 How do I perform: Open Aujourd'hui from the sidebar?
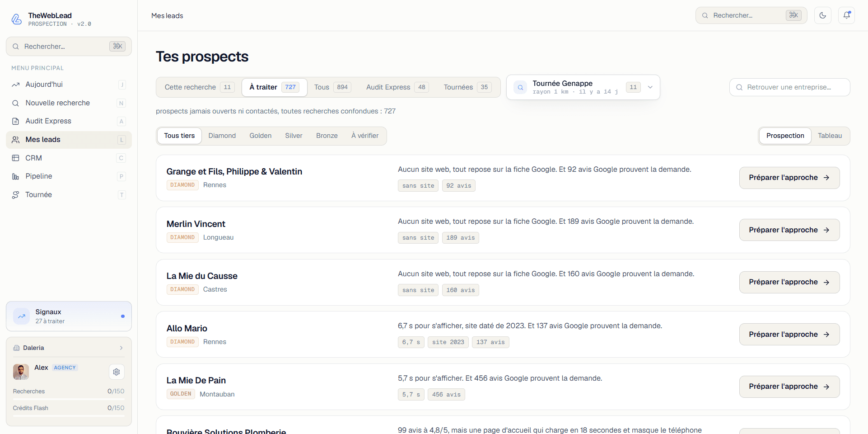[x=69, y=85]
